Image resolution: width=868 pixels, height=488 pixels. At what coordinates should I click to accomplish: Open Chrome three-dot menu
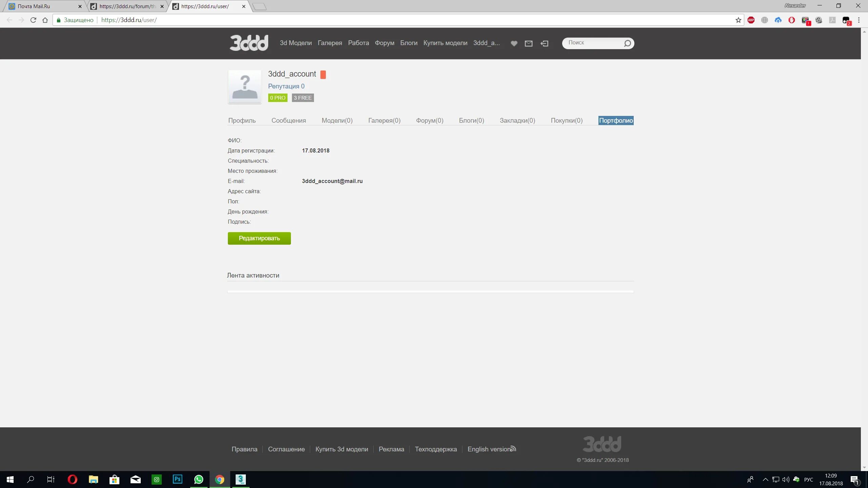(x=859, y=20)
